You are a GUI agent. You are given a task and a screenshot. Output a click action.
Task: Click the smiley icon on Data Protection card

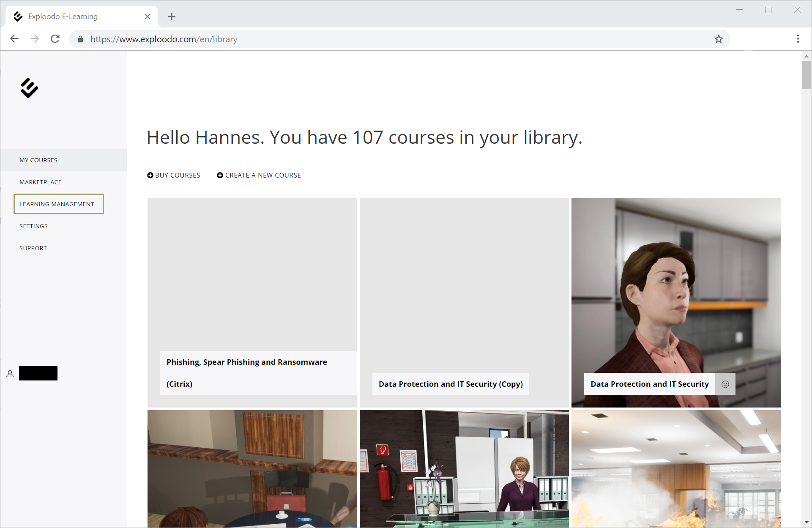(x=725, y=384)
